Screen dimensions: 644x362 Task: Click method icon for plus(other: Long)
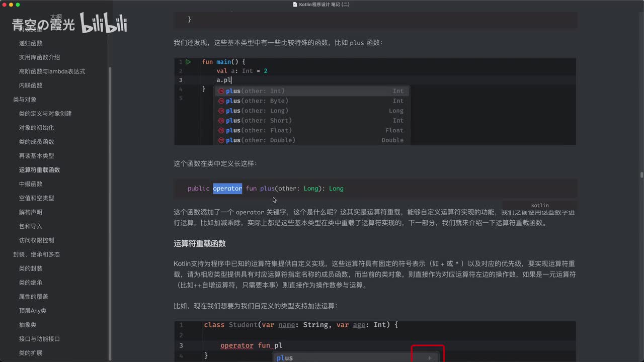(x=221, y=111)
